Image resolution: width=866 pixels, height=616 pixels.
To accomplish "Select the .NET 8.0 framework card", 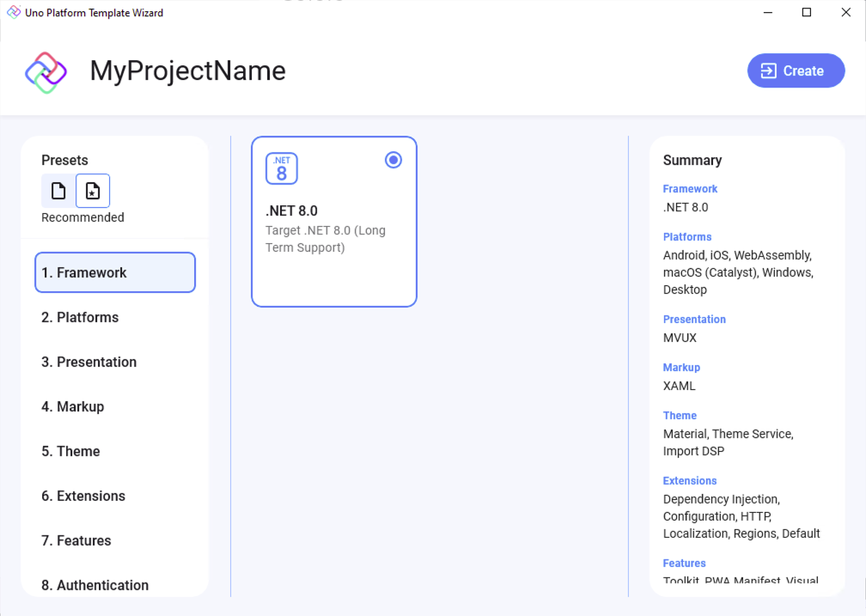I will [x=333, y=222].
